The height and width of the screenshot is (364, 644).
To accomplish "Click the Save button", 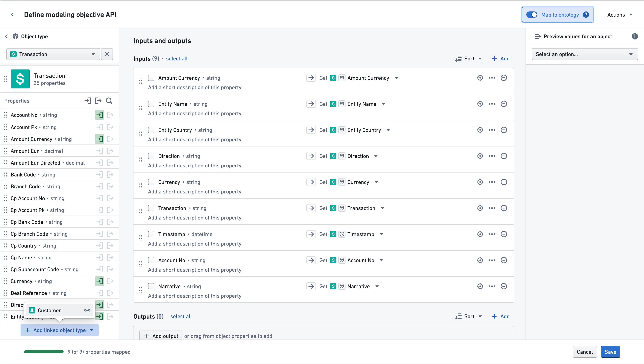I will [x=610, y=352].
